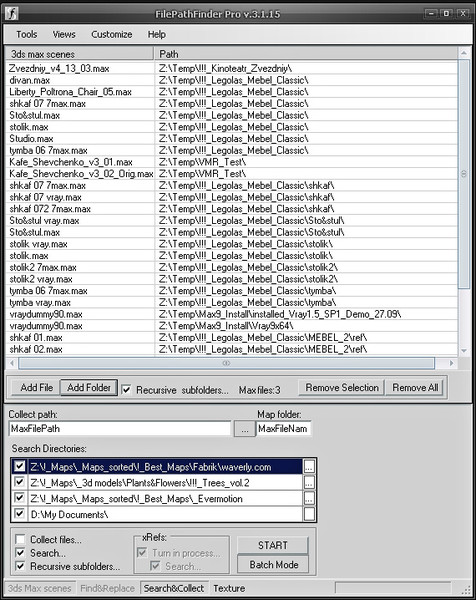This screenshot has width=476, height=600.
Task: Switch to the Find&Replace tab
Action: click(x=108, y=588)
